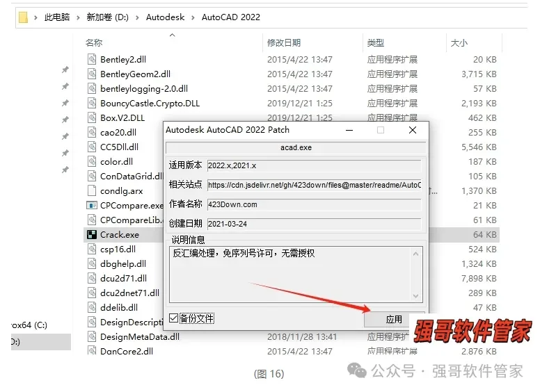Click the Bentley2.dll file icon

coord(92,59)
